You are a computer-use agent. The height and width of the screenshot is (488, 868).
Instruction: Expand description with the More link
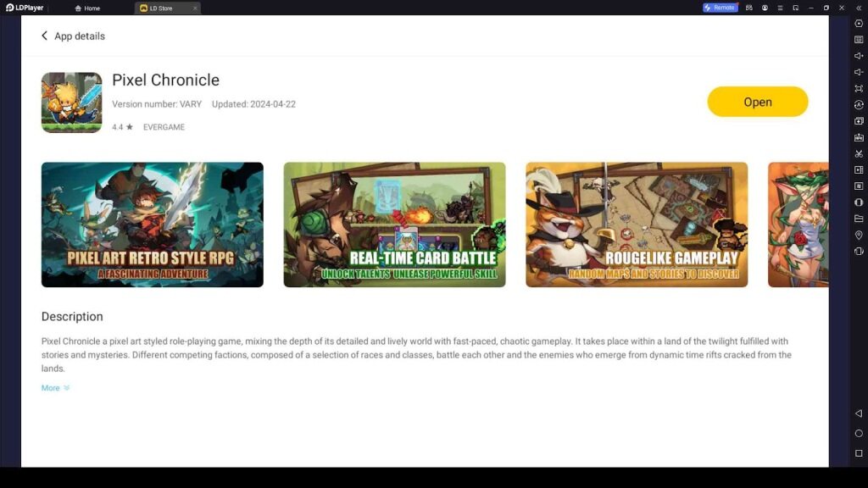point(55,388)
